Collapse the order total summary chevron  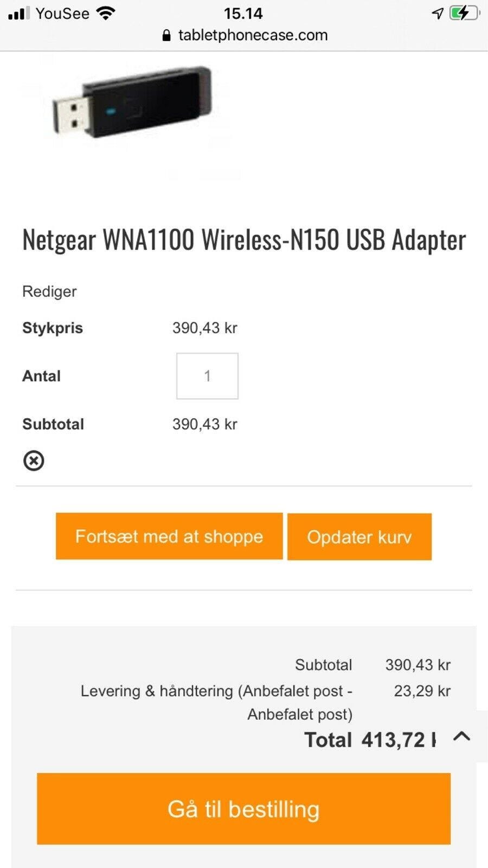coord(461,736)
